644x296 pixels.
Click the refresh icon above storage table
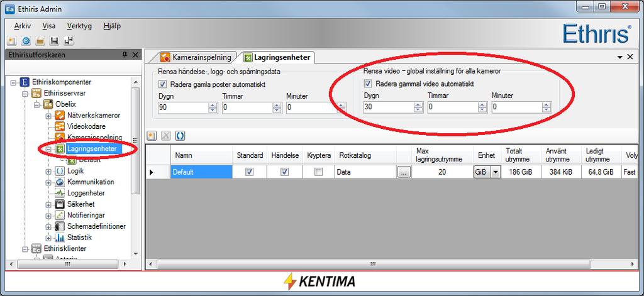(x=180, y=136)
